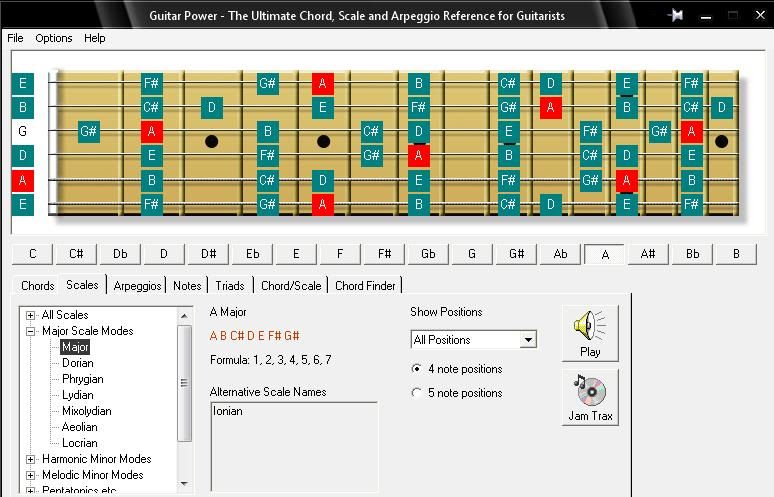Open the Help menu
774x497 pixels.
94,38
